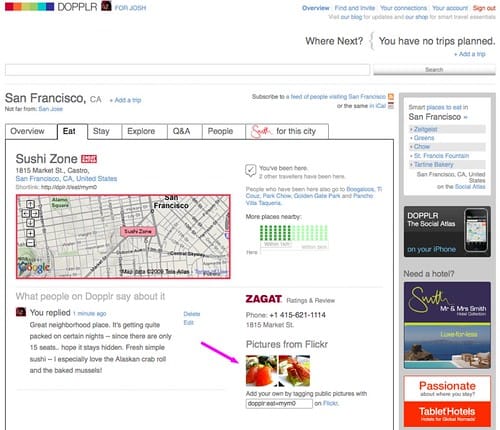Viewport: 500px width, 430px height.
Task: Open the second Flickr food photo
Action: click(294, 371)
